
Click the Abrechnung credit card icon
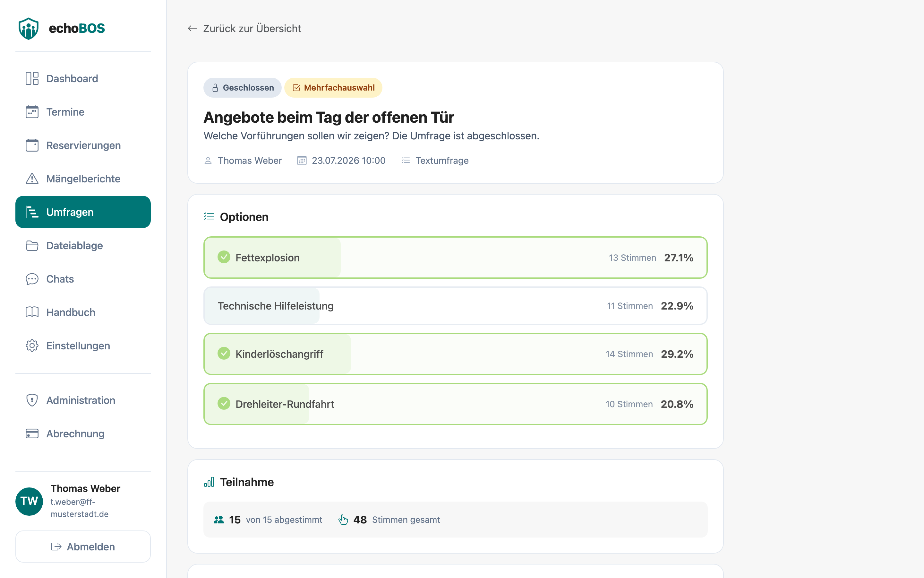(x=32, y=433)
